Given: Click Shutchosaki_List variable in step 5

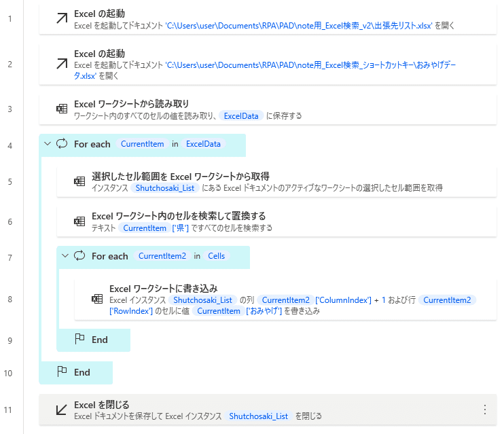Looking at the screenshot, I should [x=165, y=188].
